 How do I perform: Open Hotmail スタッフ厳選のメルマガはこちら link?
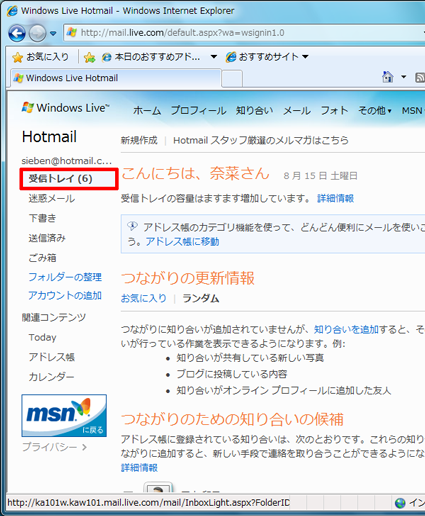[x=261, y=140]
